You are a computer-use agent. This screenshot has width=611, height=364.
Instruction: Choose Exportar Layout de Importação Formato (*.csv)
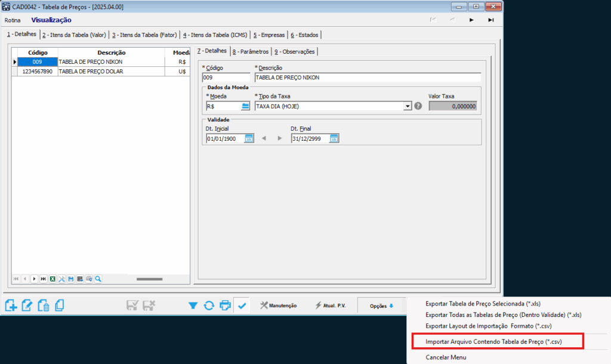(x=488, y=326)
